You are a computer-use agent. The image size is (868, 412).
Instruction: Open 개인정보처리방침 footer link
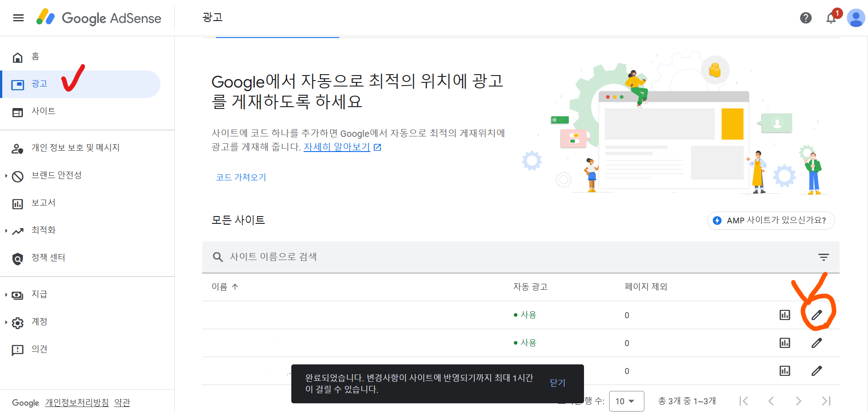tap(77, 402)
